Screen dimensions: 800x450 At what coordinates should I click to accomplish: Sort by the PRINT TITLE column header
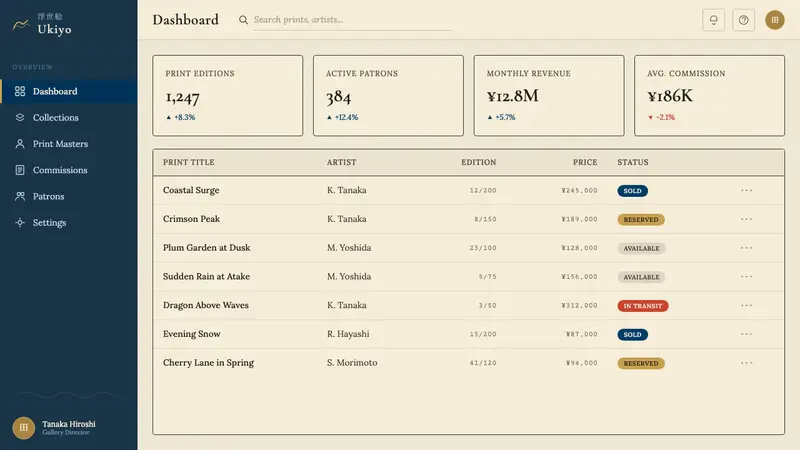(188, 162)
